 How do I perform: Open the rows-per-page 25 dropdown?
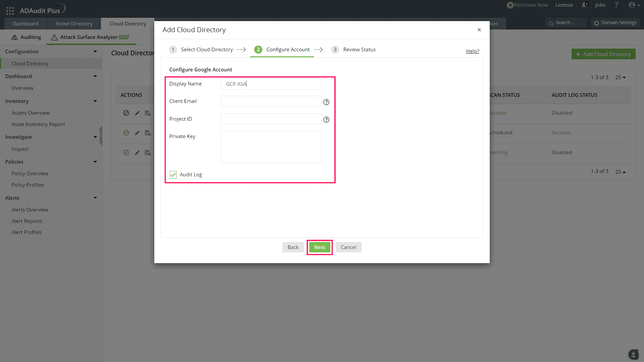click(x=621, y=77)
